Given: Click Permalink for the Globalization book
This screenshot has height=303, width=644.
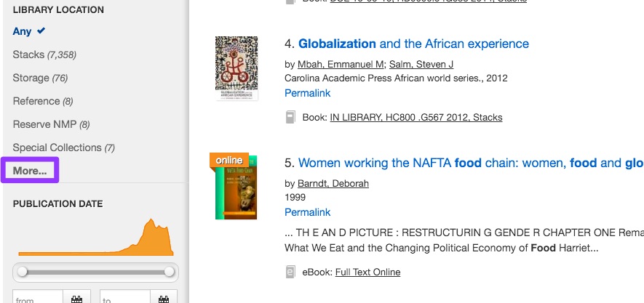Looking at the screenshot, I should coord(307,93).
